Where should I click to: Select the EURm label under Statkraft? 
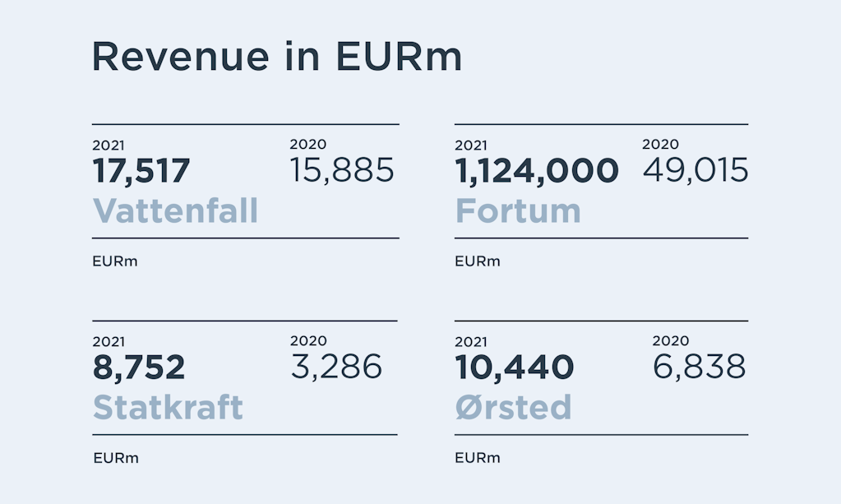click(x=116, y=458)
